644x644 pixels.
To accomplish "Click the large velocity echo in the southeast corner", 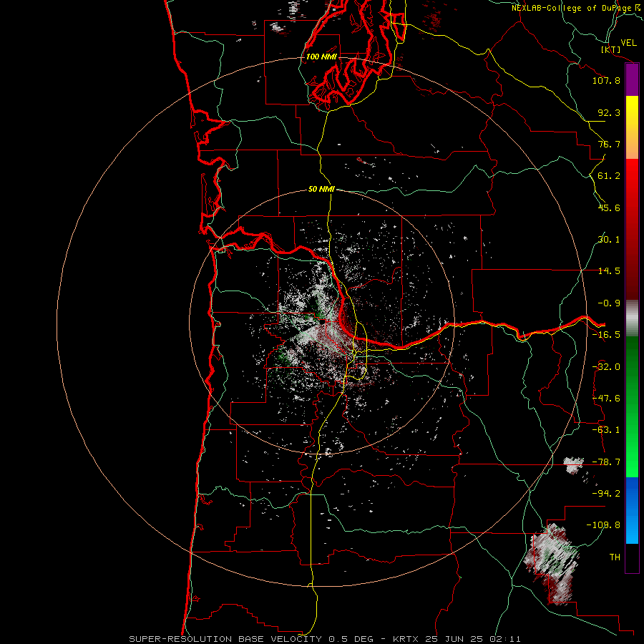I will tap(552, 564).
